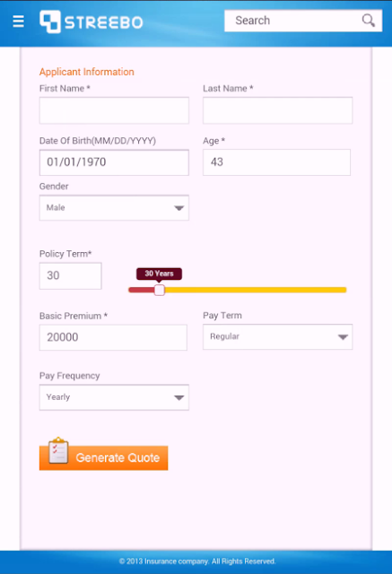Focus the Last Name field
The image size is (392, 574).
[x=278, y=110]
